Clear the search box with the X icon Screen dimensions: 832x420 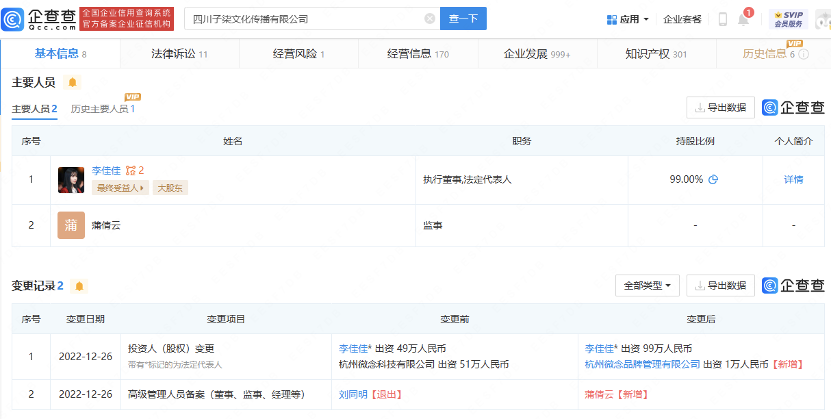point(429,19)
